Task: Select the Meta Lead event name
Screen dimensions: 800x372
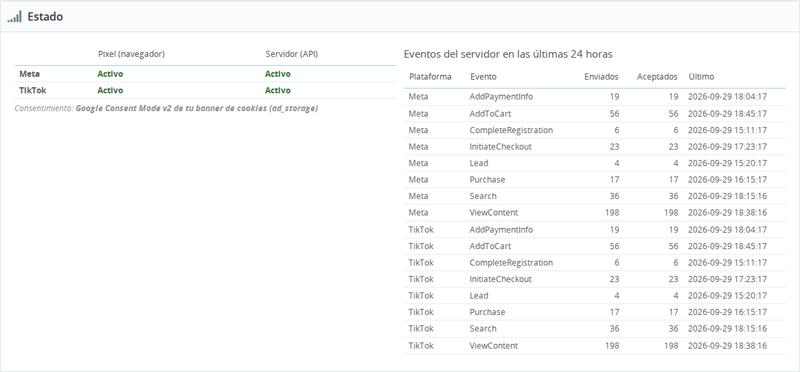Action: click(x=479, y=163)
